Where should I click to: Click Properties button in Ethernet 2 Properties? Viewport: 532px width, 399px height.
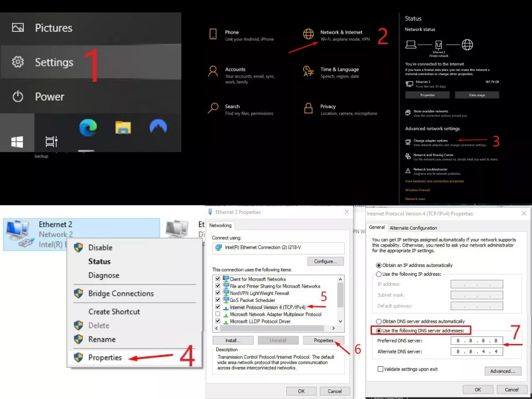point(324,340)
